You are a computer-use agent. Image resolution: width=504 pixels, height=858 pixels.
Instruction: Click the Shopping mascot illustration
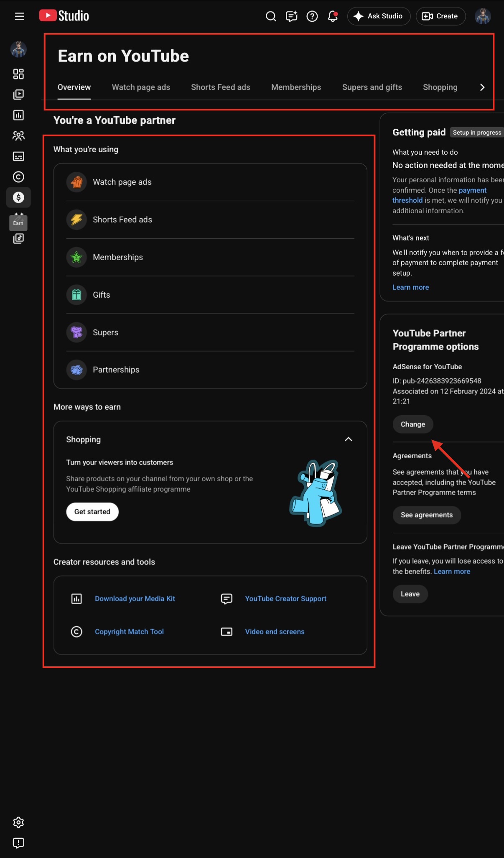pyautogui.click(x=316, y=493)
